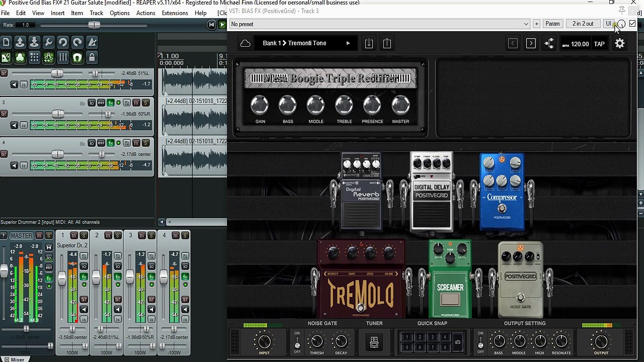The width and height of the screenshot is (644, 362).
Task: Click the BIAS FX share preset icon
Action: (x=387, y=43)
